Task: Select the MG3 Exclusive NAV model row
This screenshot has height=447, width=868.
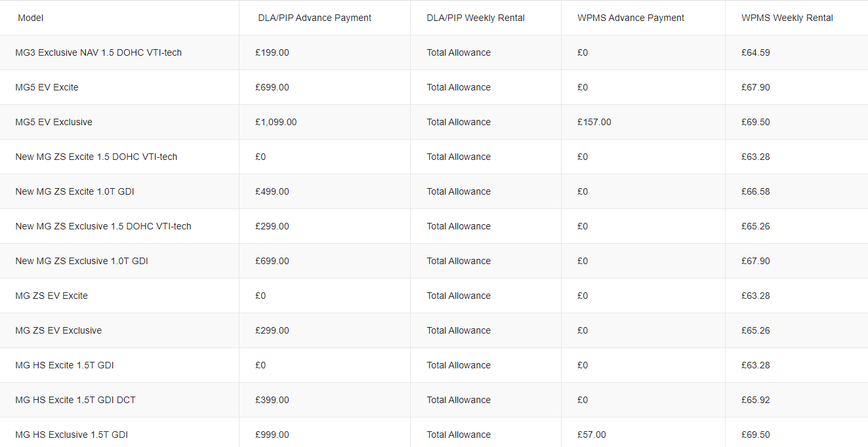Action: [98, 52]
